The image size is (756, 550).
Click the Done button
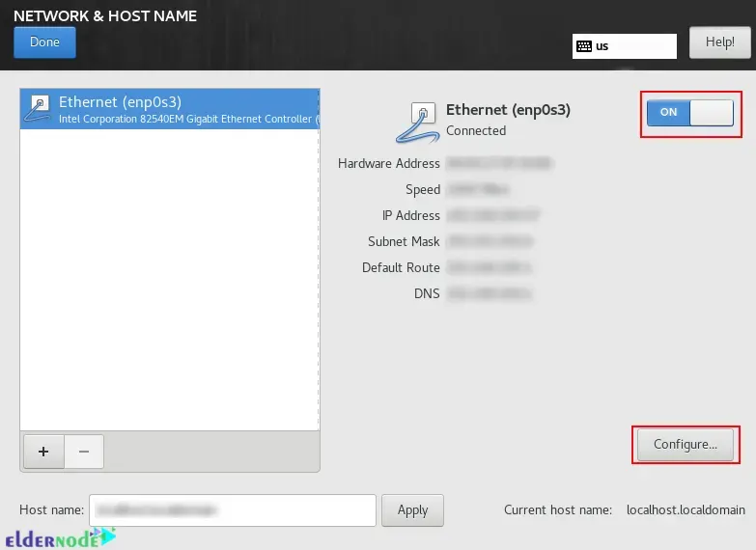(44, 41)
